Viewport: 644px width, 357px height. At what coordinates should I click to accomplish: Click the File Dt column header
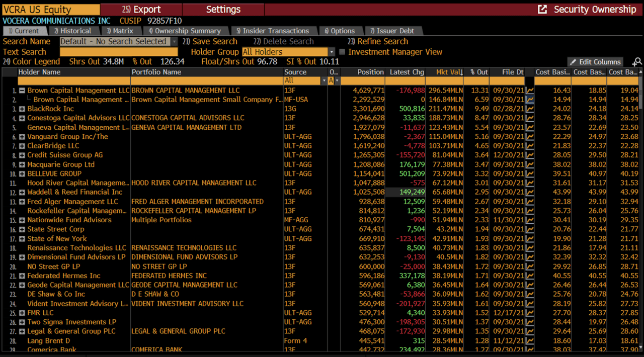(507, 72)
